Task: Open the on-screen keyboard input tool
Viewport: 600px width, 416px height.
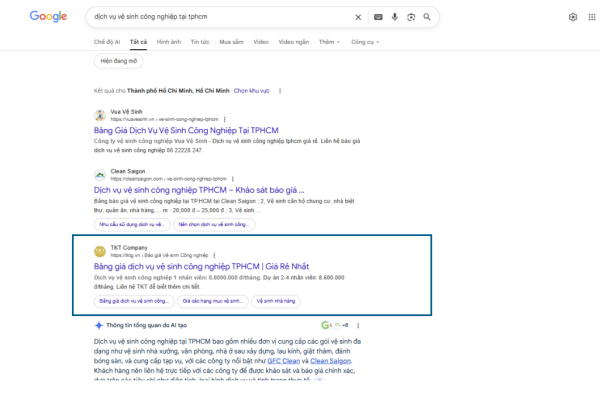Action: pos(378,17)
